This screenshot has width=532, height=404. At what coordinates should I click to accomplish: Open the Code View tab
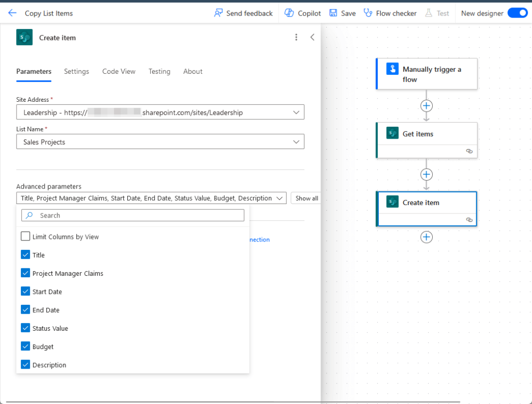click(119, 71)
